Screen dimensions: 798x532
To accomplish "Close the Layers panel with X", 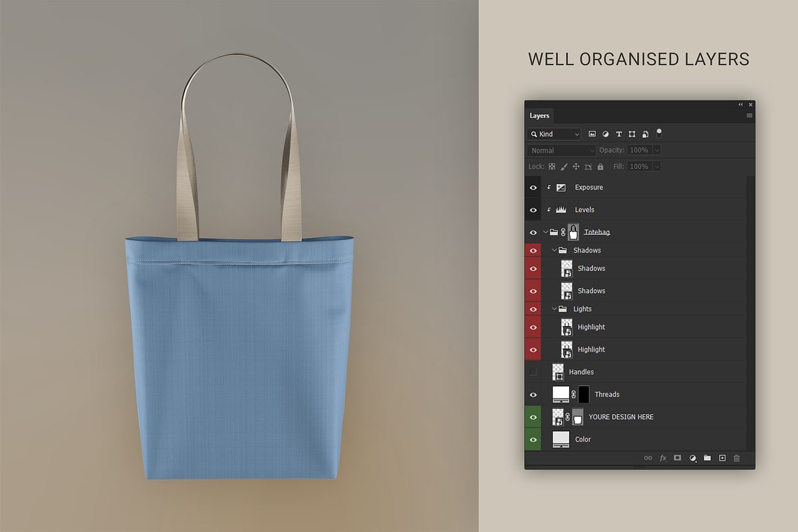I will 751,104.
